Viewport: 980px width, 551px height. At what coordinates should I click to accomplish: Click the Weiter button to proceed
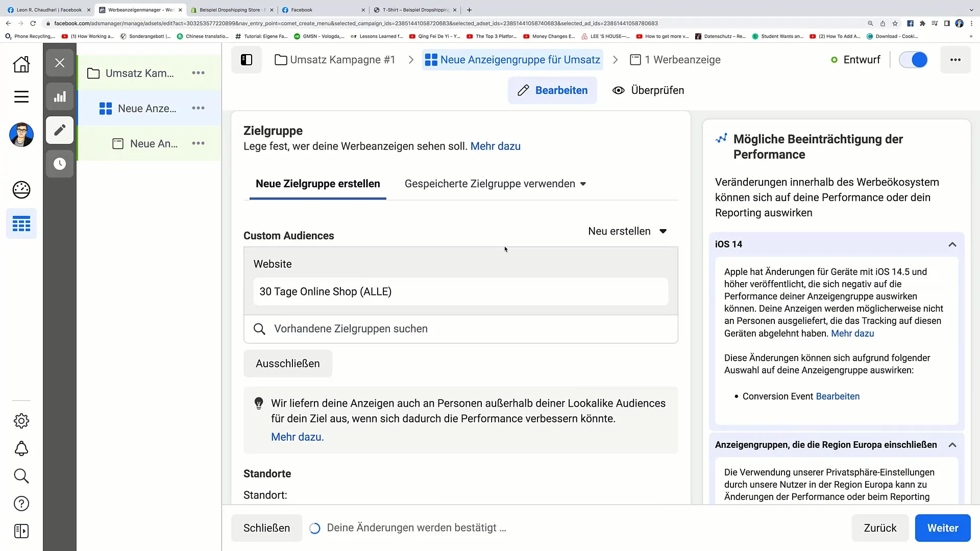tap(943, 528)
